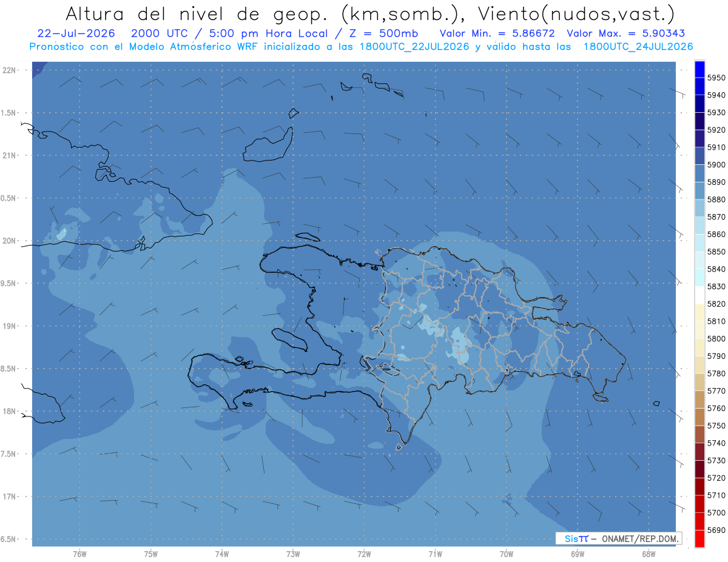Click the '18N' latitude axis label
728x562 pixels.
[x=8, y=411]
